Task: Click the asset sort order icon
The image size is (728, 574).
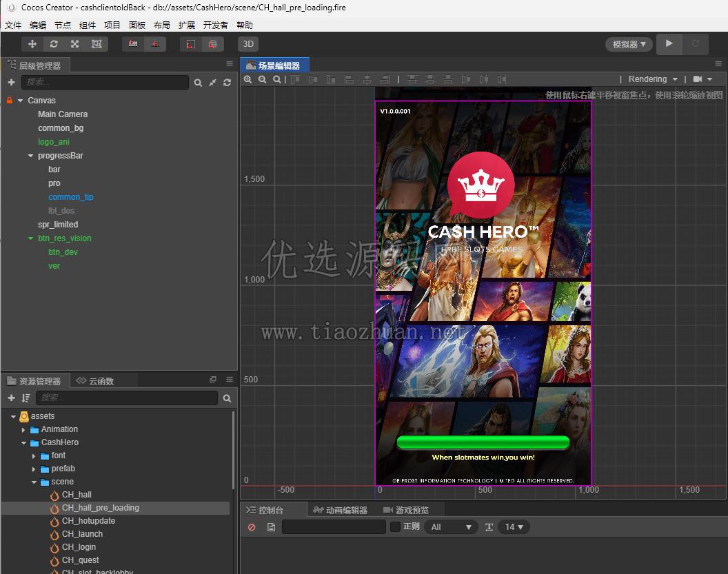Action: pos(26,398)
